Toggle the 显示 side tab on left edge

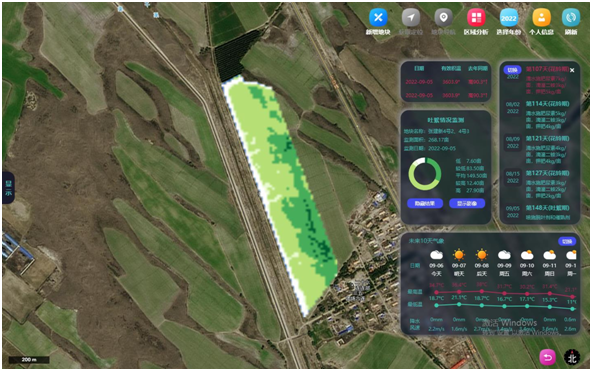point(8,188)
